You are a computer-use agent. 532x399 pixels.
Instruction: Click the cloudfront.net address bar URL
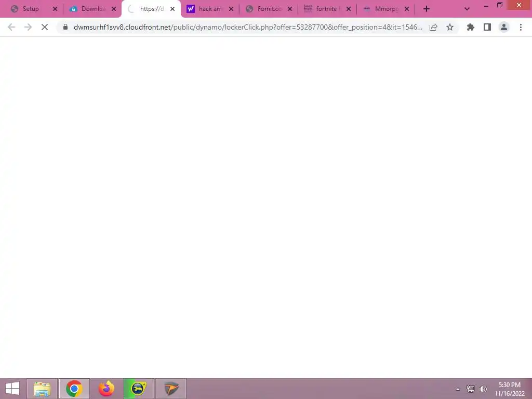(248, 27)
